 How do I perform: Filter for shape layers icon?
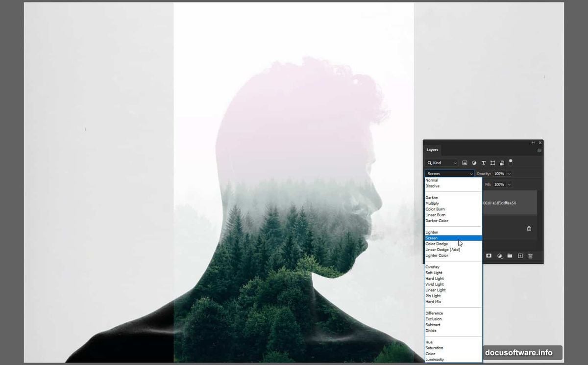pos(492,162)
